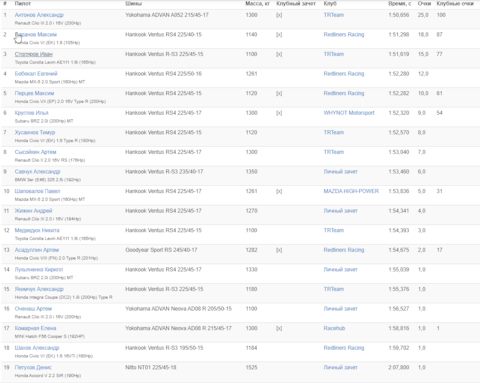
Task: Click the Время column header
Action: [399, 4]
